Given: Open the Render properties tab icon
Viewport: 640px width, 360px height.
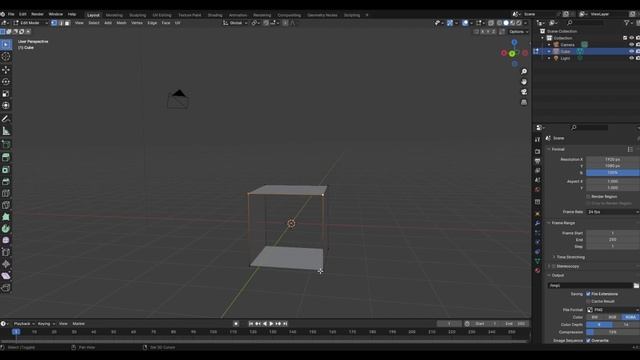Looking at the screenshot, I should (x=538, y=151).
